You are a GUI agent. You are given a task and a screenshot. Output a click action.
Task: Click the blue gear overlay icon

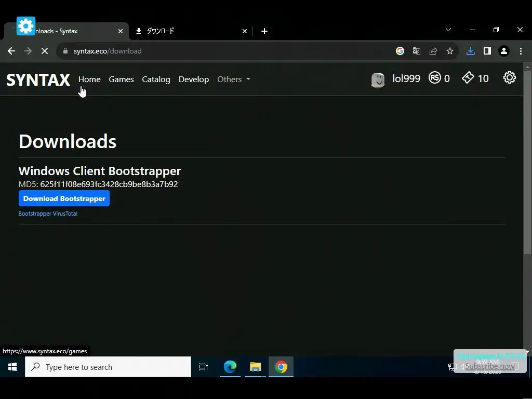(26, 26)
